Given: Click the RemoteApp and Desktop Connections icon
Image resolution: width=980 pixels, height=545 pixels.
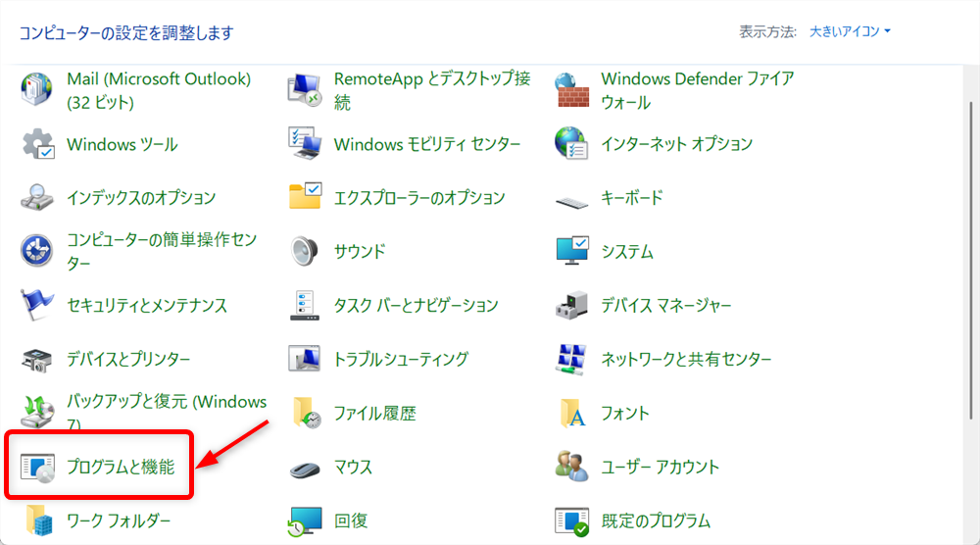Looking at the screenshot, I should [305, 90].
